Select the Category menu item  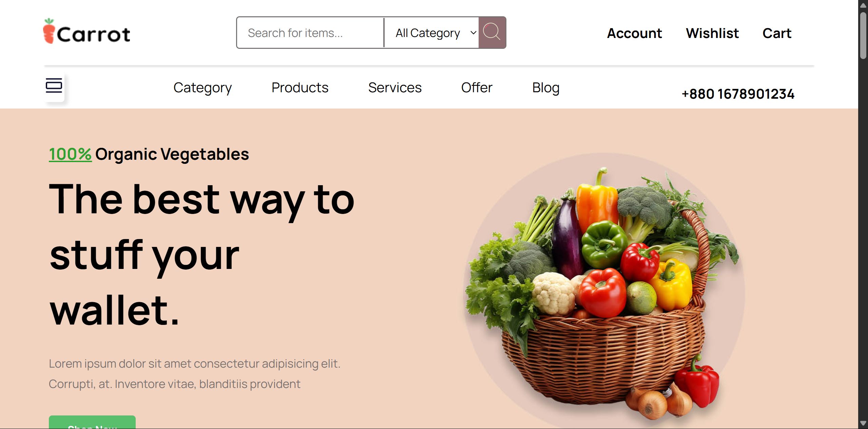point(202,88)
